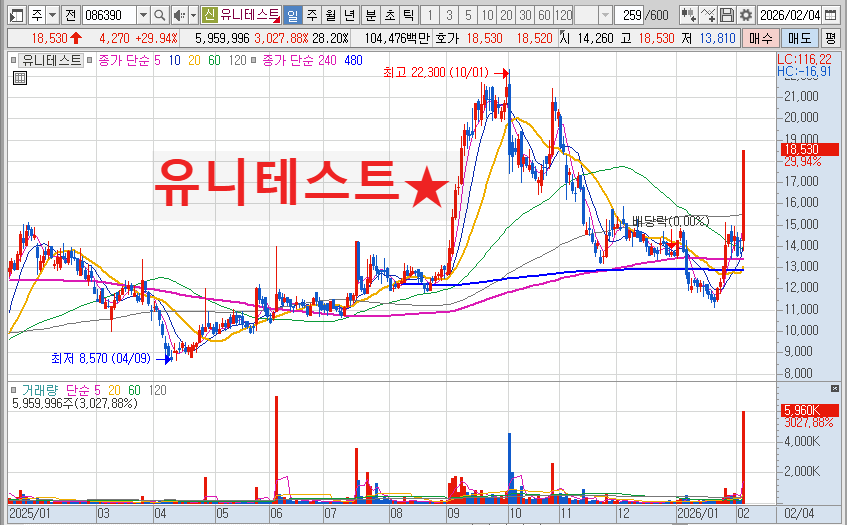Viewport: 847px width, 525px height.
Task: Toggle the left side panel icon
Action: pyautogui.click(x=17, y=15)
